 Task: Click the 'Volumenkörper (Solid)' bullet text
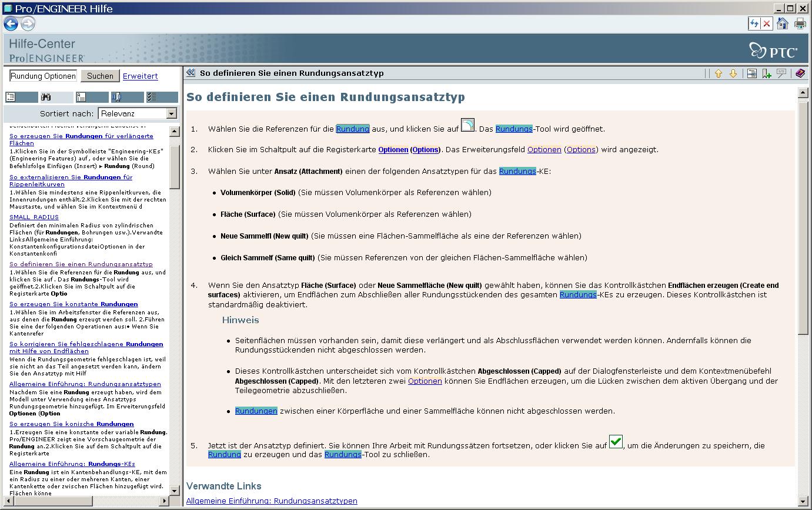tap(258, 192)
